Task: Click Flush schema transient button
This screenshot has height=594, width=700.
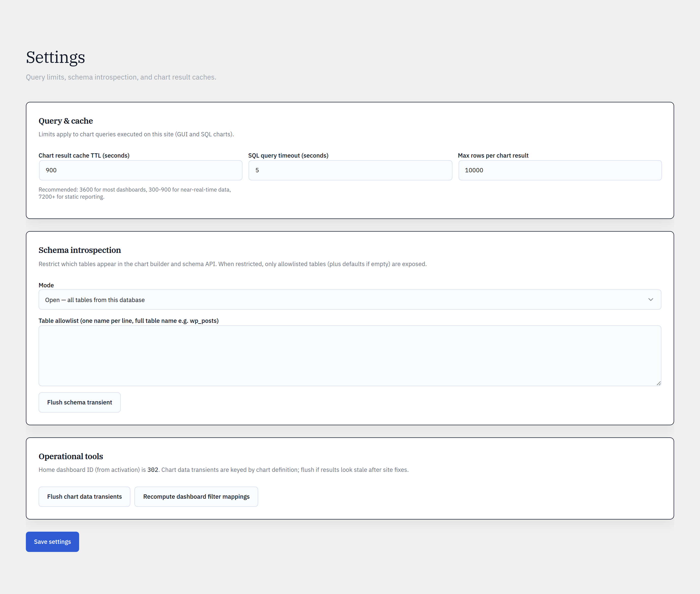Action: pos(80,402)
